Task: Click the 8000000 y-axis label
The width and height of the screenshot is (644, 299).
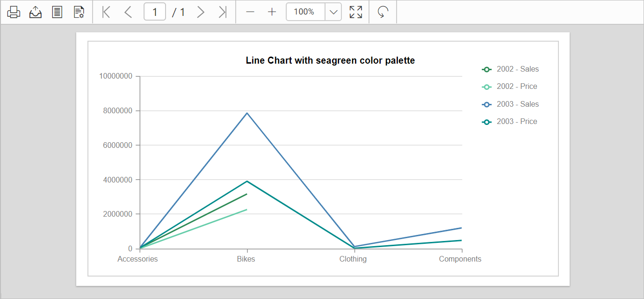Action: (118, 111)
